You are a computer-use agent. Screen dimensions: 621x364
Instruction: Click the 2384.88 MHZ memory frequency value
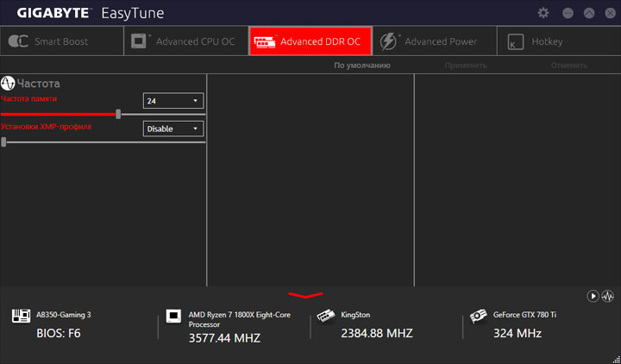coord(377,333)
